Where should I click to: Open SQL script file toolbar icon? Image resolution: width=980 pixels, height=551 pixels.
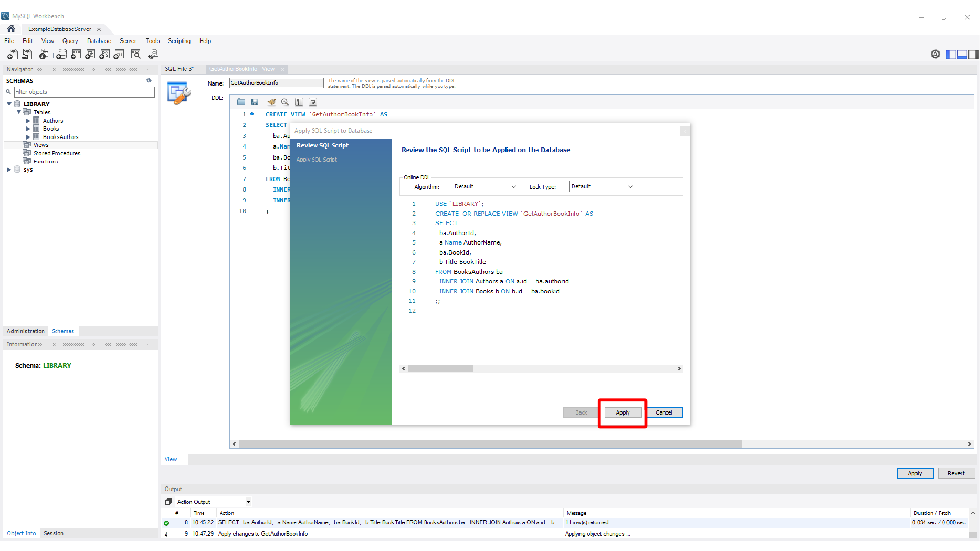click(x=26, y=54)
